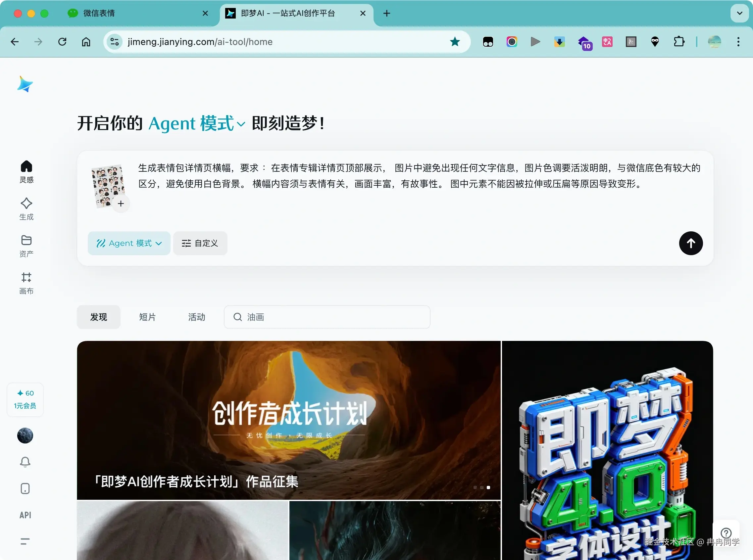Switch to the 短片 tab
The height and width of the screenshot is (560, 753).
click(147, 317)
